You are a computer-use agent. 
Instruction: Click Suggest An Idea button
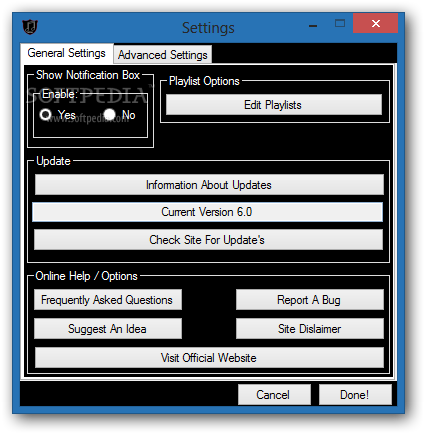pyautogui.click(x=108, y=329)
